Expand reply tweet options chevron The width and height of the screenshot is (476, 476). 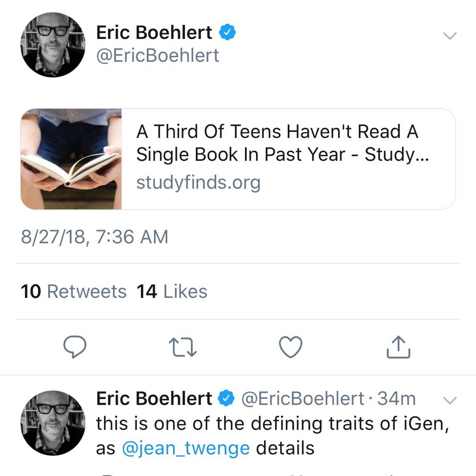click(450, 400)
